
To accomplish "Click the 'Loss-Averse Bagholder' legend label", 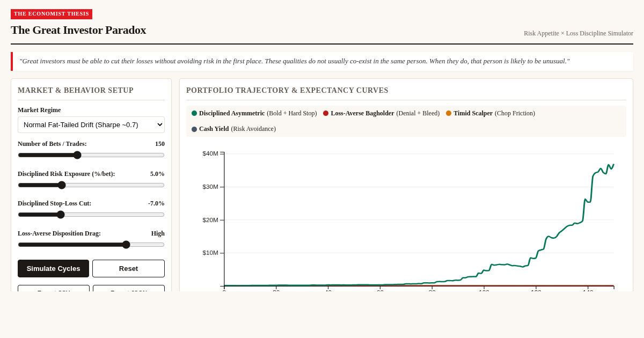I will coord(362,113).
